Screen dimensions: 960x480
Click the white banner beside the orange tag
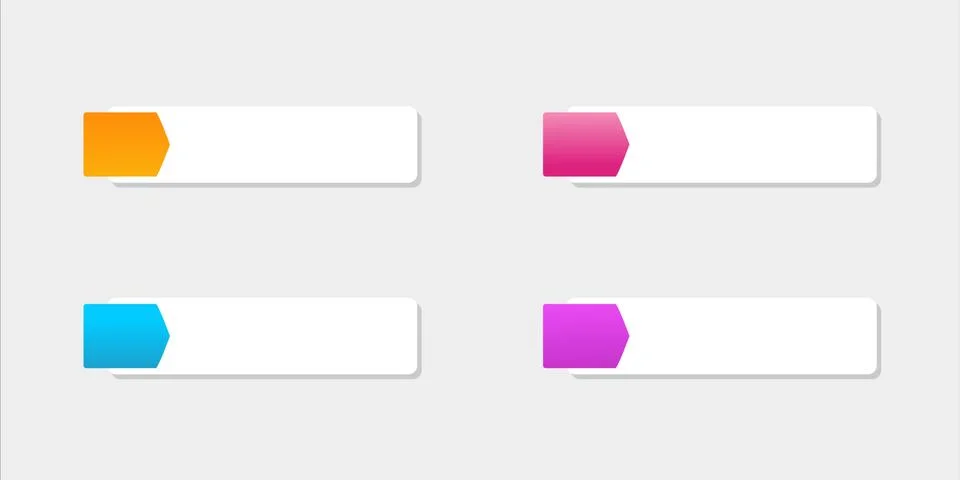(x=290, y=144)
